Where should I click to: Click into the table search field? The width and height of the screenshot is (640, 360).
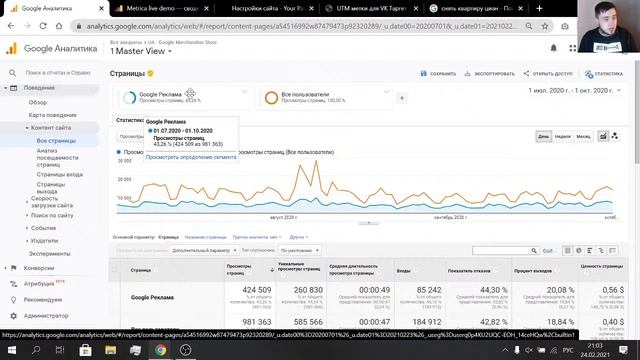click(501, 251)
